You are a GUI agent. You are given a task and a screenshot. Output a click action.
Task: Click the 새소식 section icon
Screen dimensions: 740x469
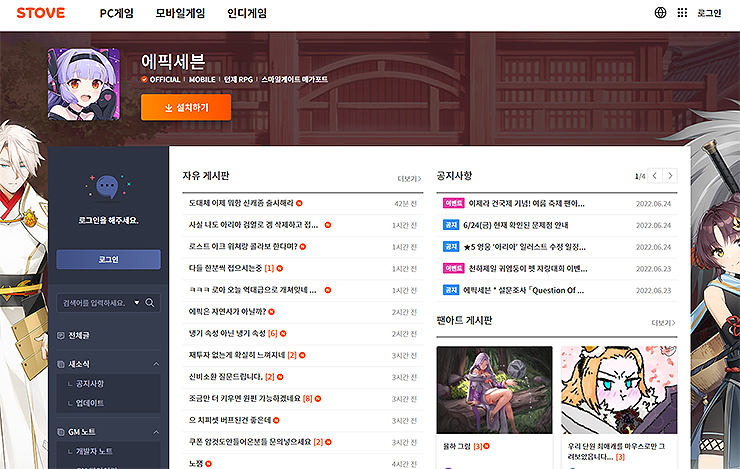pyautogui.click(x=60, y=364)
